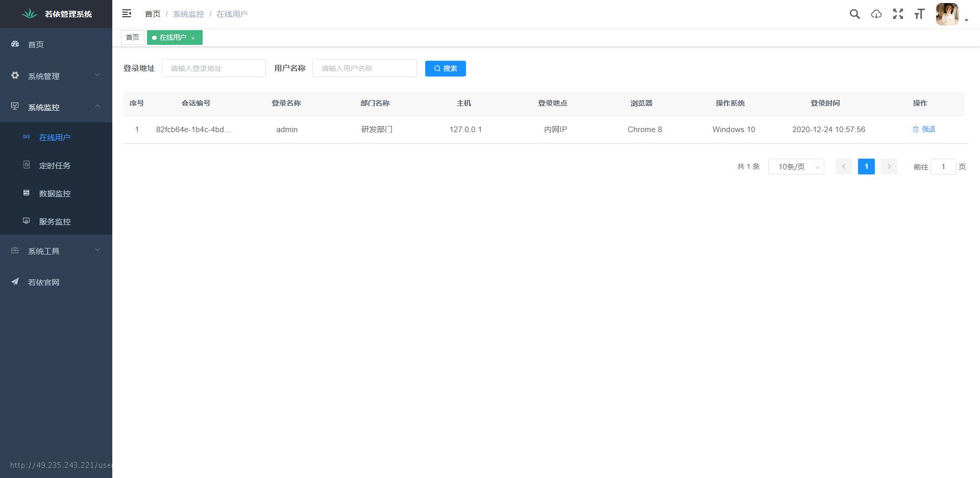Screen dimensions: 980x478
Task: Click login time 2020-12-24 10:57:56
Action: pyautogui.click(x=828, y=130)
